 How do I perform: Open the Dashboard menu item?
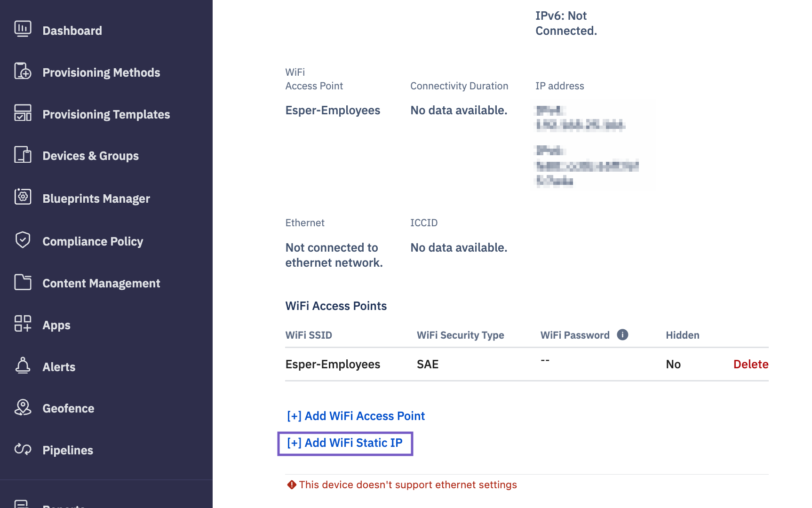72,31
